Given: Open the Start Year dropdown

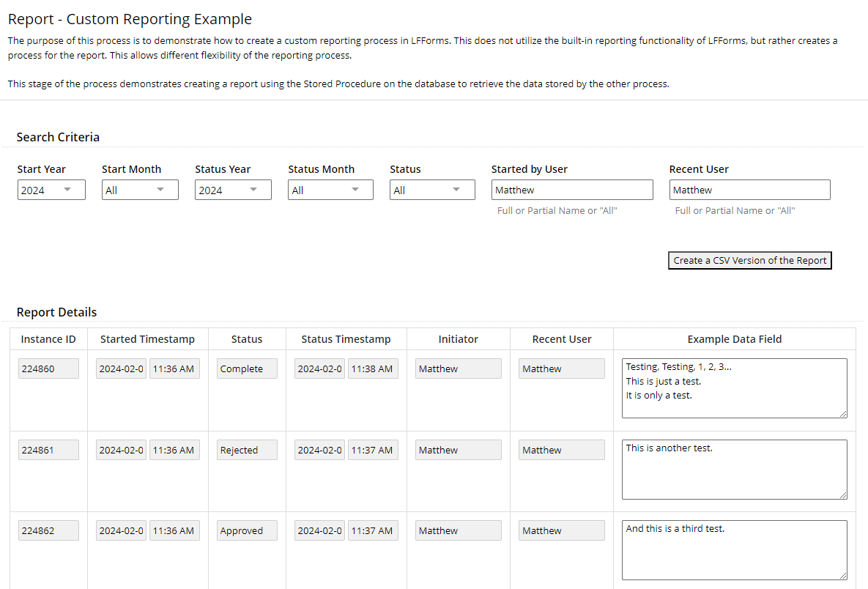Looking at the screenshot, I should coord(51,189).
